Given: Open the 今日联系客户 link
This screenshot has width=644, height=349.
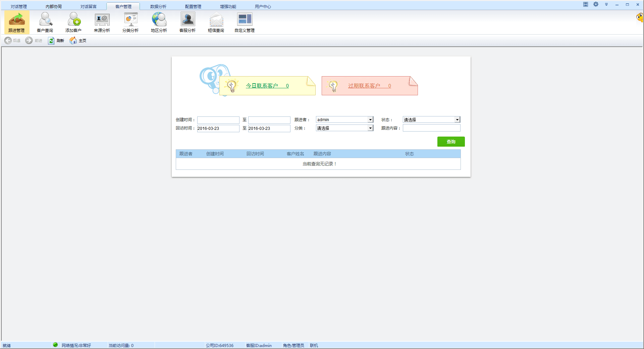Looking at the screenshot, I should coord(267,86).
